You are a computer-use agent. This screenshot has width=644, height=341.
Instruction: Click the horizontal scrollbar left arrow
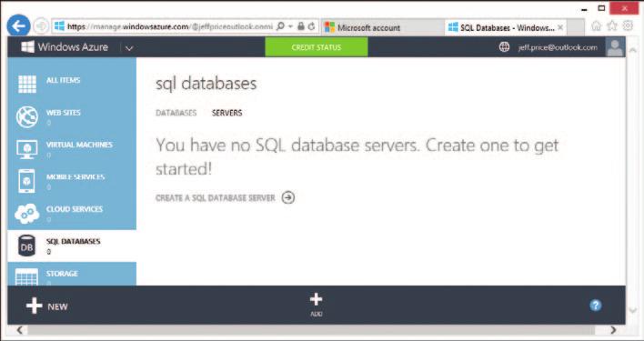click(19, 330)
